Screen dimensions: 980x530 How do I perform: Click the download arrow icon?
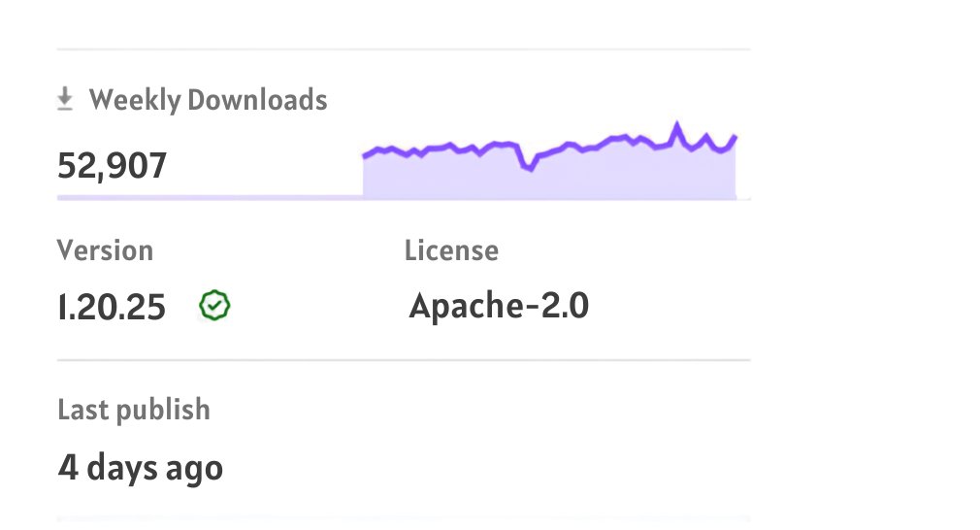tap(65, 99)
